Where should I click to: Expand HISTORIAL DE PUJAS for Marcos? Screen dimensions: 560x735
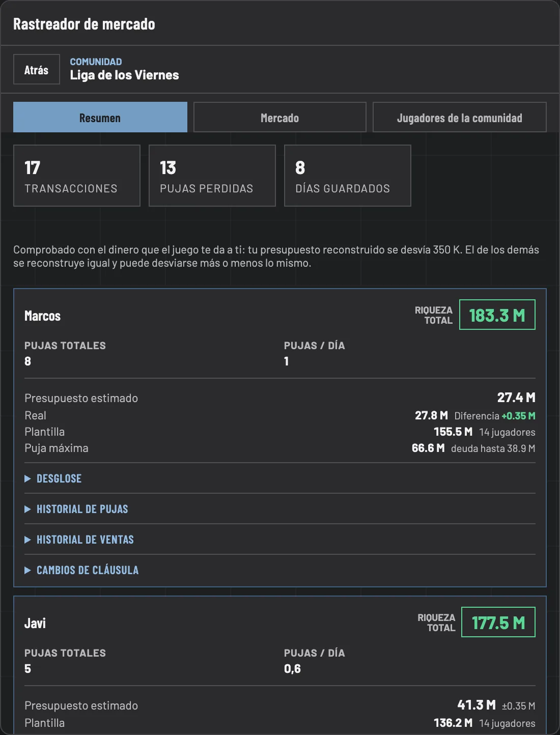pos(280,509)
